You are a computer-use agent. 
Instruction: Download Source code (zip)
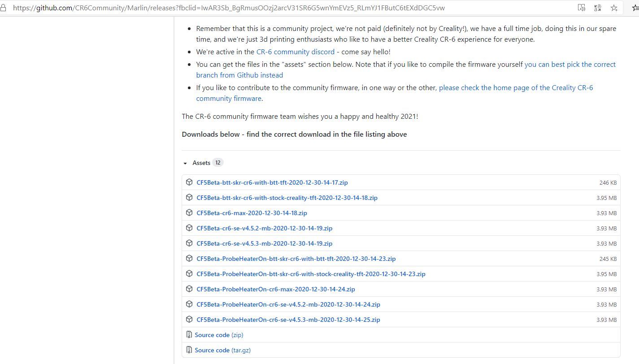click(219, 335)
